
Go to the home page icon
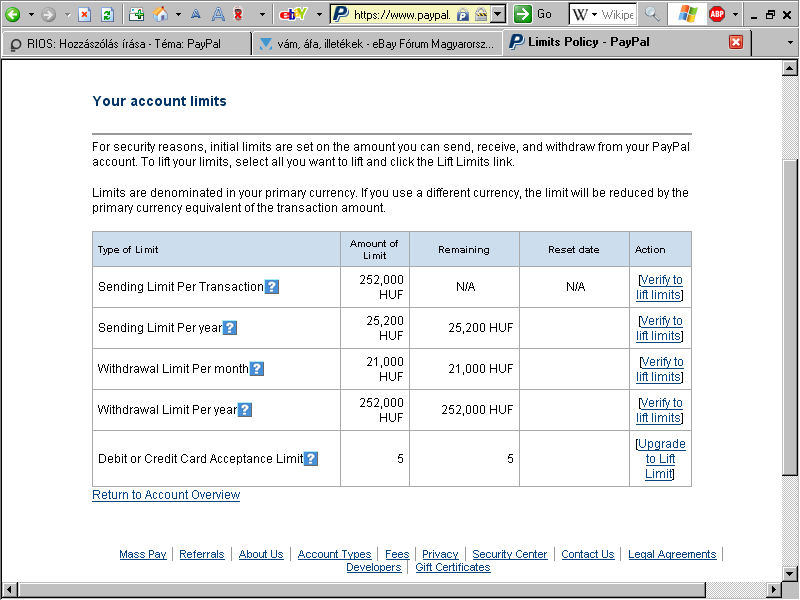[x=160, y=14]
